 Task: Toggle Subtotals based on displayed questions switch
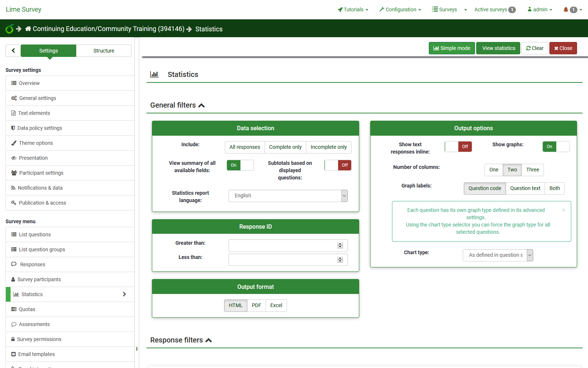(x=338, y=165)
